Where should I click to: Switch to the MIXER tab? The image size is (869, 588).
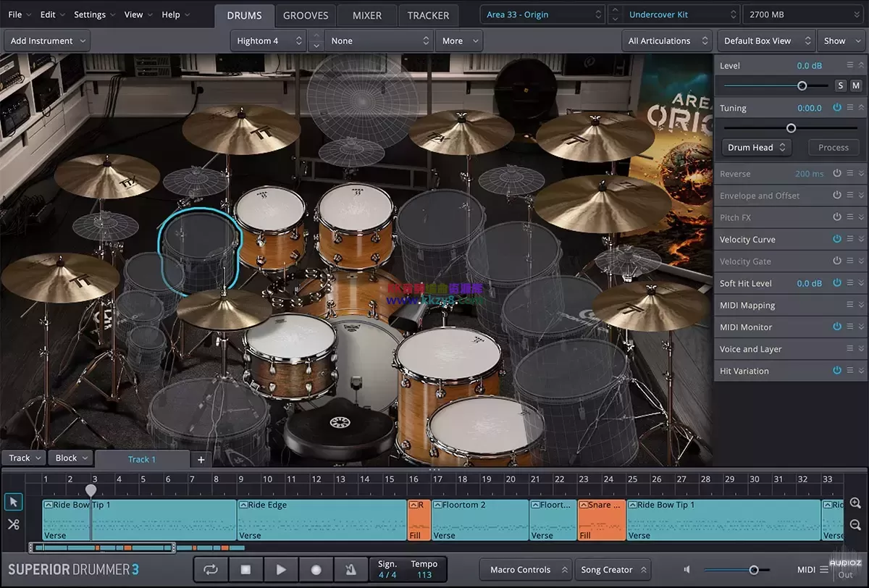point(367,15)
